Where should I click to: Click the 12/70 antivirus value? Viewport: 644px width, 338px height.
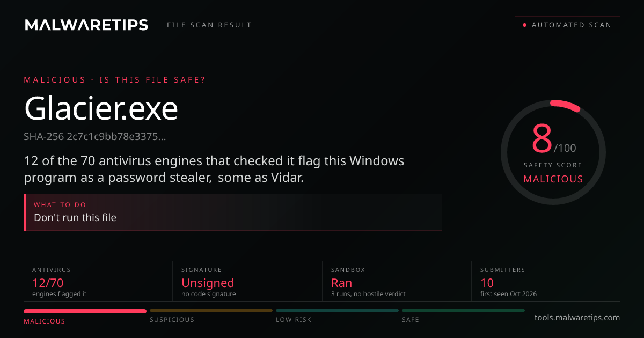(x=48, y=283)
